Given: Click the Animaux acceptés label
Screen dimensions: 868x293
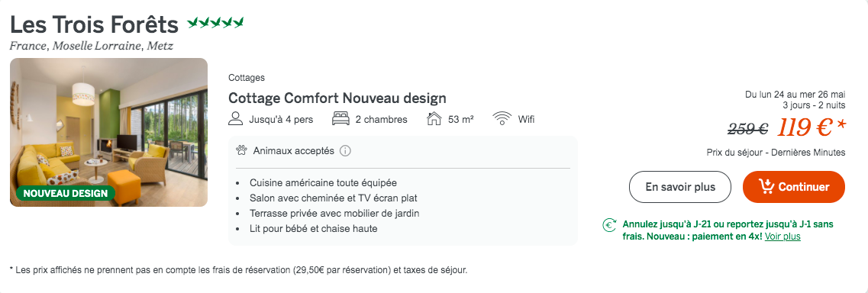Looking at the screenshot, I should pyautogui.click(x=293, y=150).
